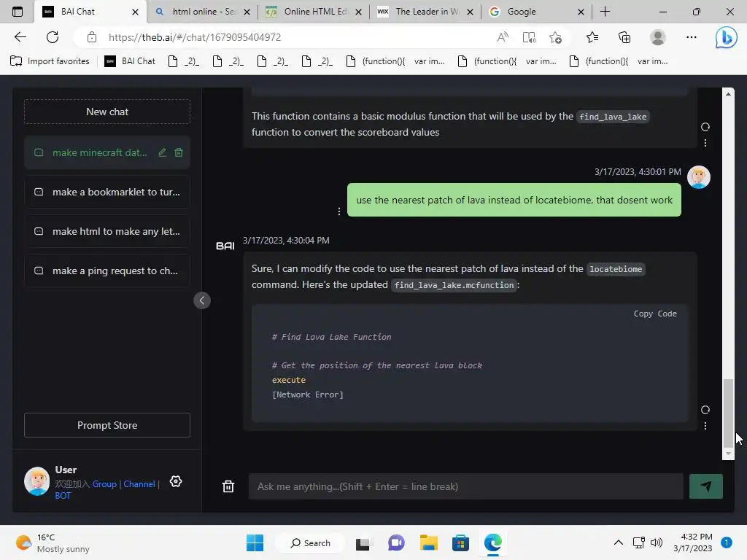This screenshot has height=560, width=747.
Task: Open browser Settings and more menu
Action: click(692, 37)
